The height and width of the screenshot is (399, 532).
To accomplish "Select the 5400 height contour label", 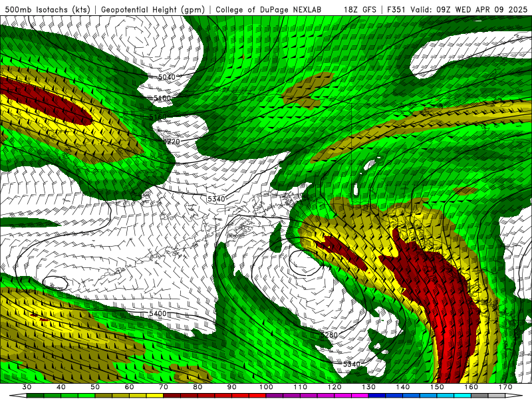I will (158, 313).
